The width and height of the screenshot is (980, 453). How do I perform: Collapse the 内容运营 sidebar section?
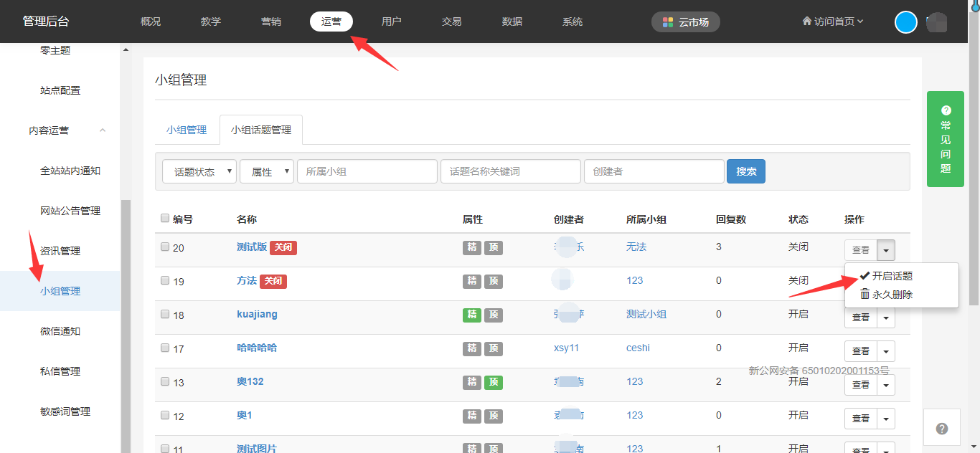point(102,130)
